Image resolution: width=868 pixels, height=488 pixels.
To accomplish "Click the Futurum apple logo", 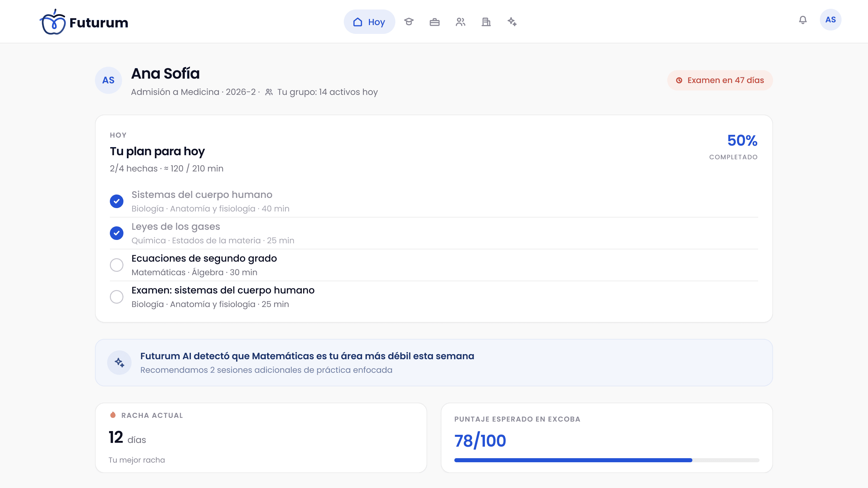I will [x=53, y=22].
